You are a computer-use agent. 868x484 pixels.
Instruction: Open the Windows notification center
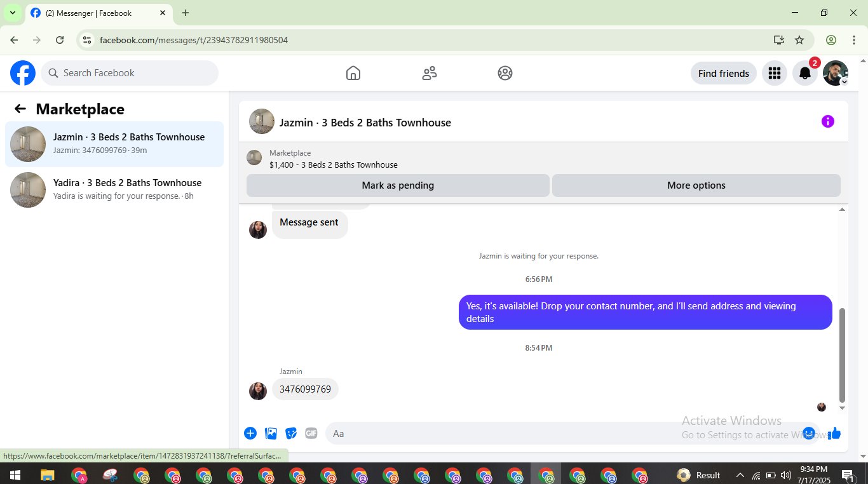click(848, 474)
